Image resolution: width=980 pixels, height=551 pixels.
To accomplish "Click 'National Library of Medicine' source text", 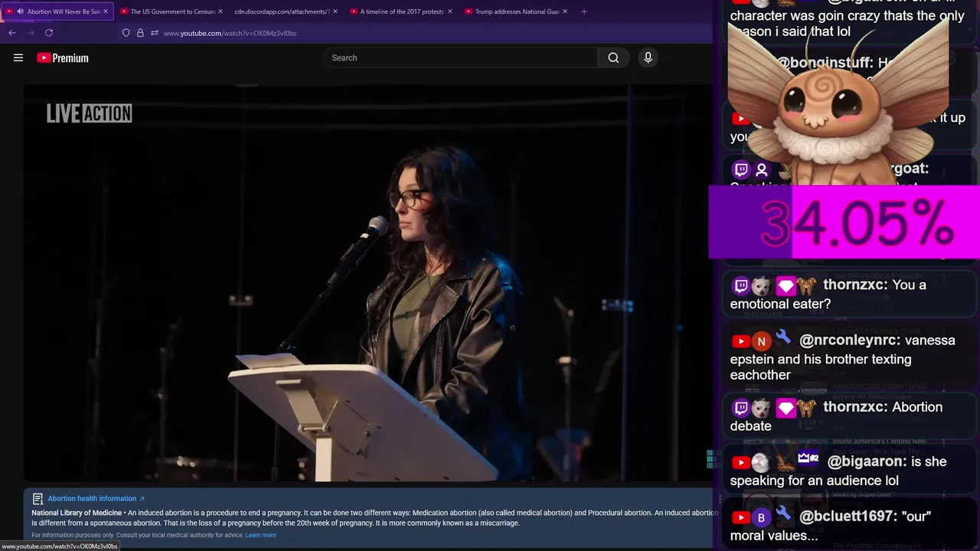I will pyautogui.click(x=77, y=513).
